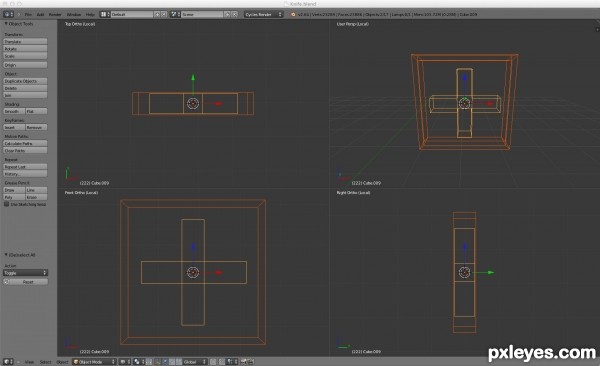The width and height of the screenshot is (600, 366).
Task: Open the Render menu
Action: point(55,14)
